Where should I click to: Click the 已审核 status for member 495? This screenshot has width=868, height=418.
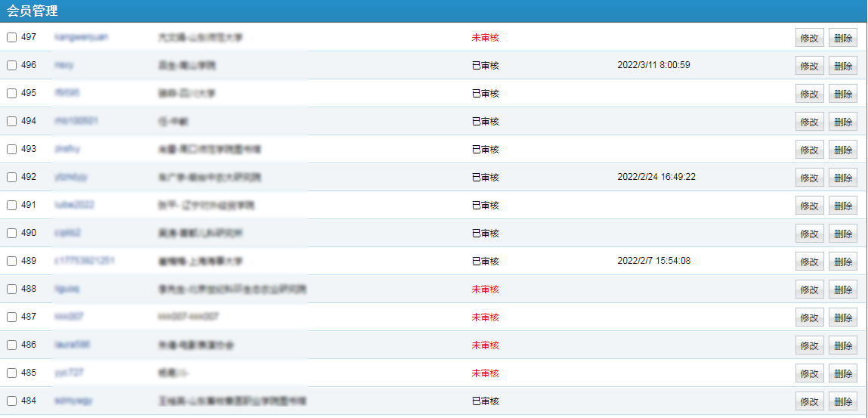point(485,93)
